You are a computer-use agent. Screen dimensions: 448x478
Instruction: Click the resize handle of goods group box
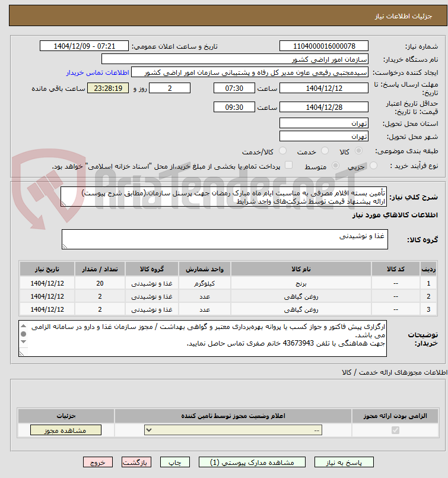point(65,246)
